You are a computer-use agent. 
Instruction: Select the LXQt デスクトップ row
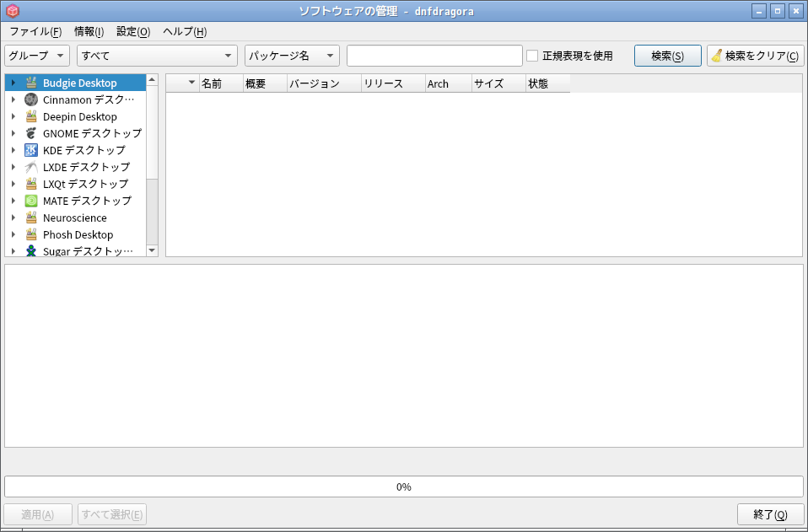(x=76, y=184)
